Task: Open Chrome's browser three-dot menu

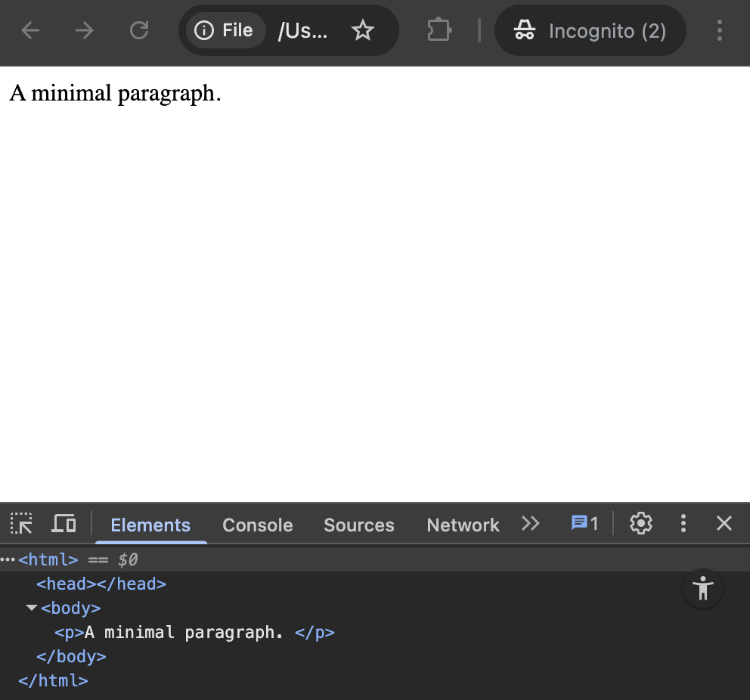Action: coord(719,30)
